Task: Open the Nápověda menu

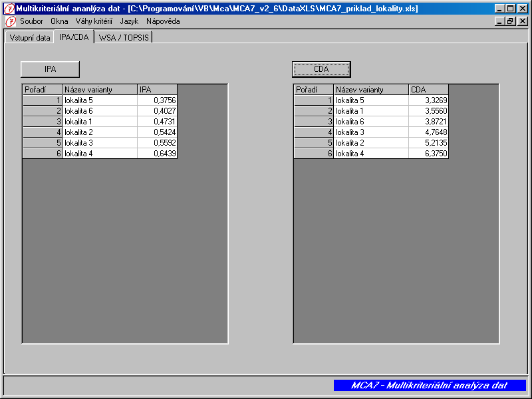Action: click(x=163, y=21)
